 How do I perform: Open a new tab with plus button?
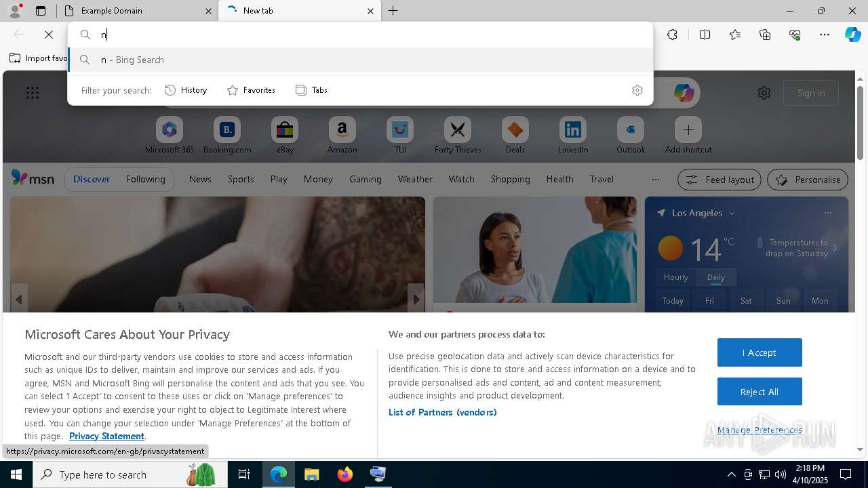[x=393, y=11]
